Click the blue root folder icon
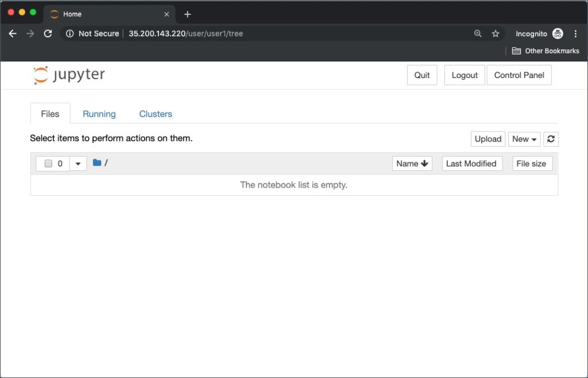The image size is (588, 378). click(97, 163)
